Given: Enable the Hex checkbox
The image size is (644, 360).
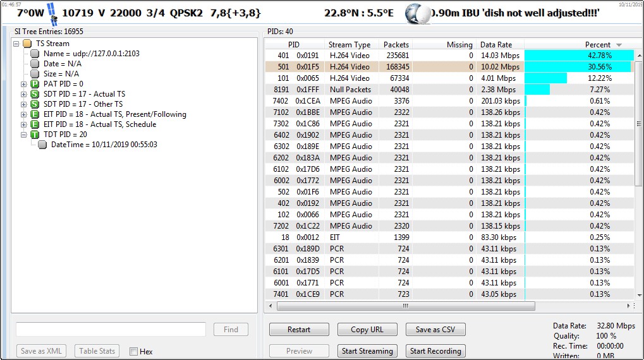Looking at the screenshot, I should click(x=133, y=351).
